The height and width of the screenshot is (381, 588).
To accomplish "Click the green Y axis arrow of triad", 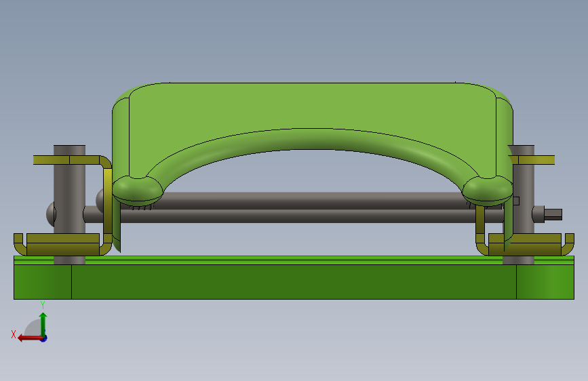I will [x=43, y=324].
